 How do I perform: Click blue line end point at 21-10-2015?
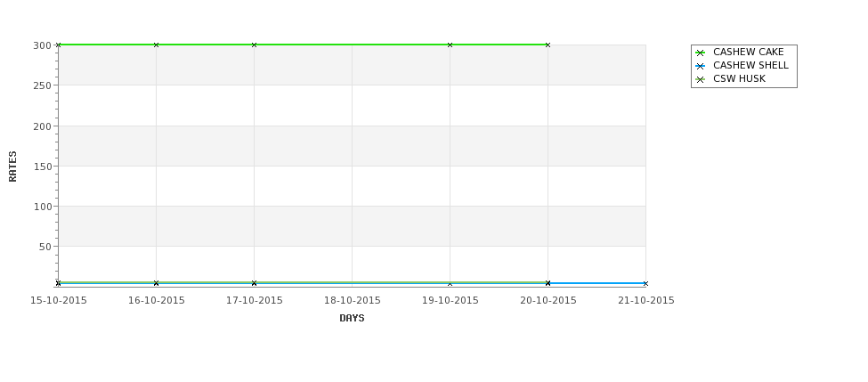coord(645,283)
